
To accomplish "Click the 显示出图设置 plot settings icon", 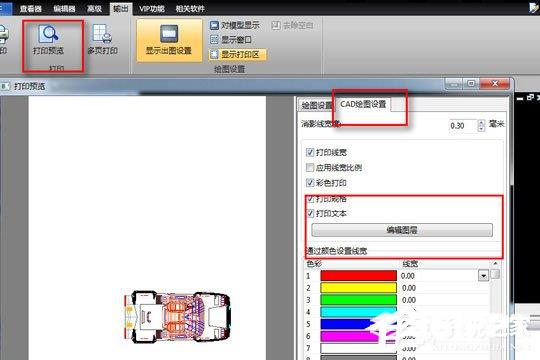I will tap(169, 34).
